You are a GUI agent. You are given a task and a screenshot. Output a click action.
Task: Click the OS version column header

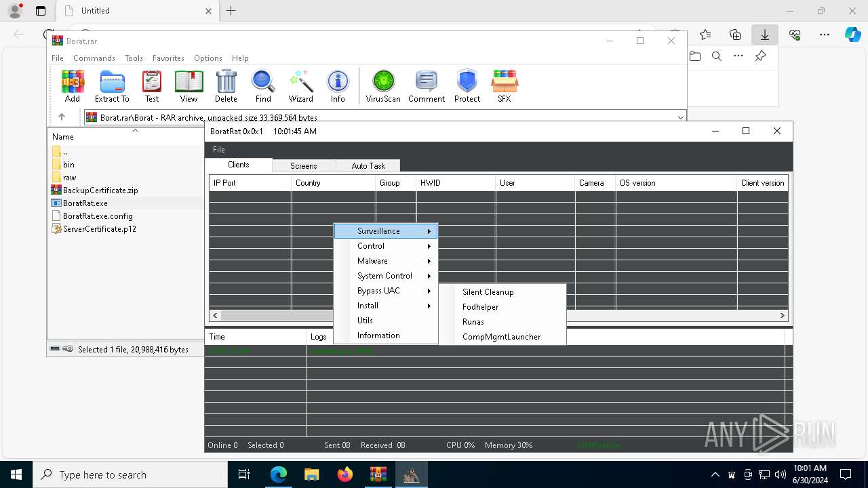(676, 183)
